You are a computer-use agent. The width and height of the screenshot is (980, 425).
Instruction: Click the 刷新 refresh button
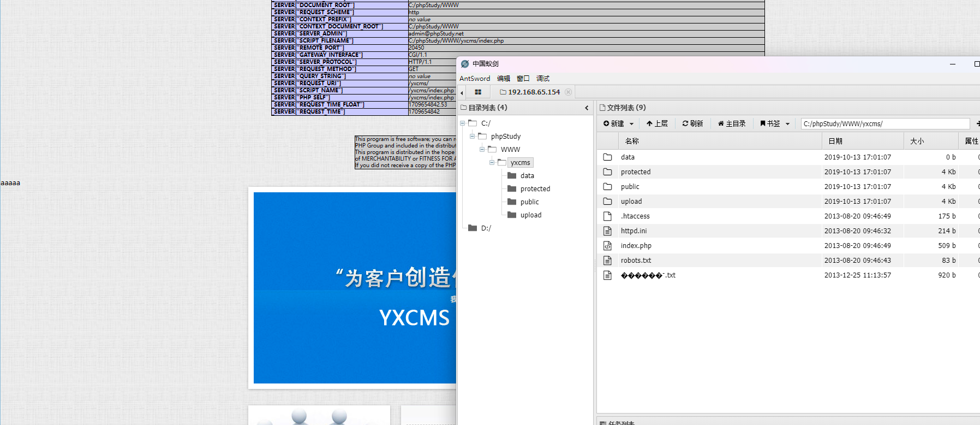point(692,123)
